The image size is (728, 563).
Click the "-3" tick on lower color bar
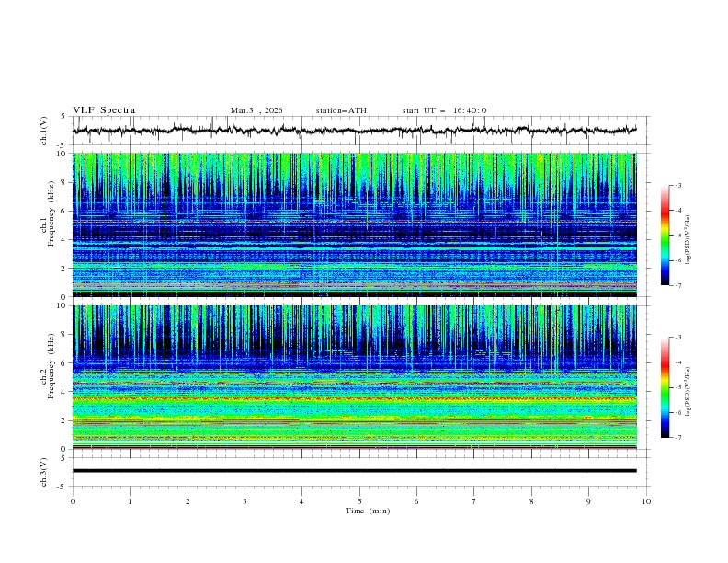click(677, 338)
